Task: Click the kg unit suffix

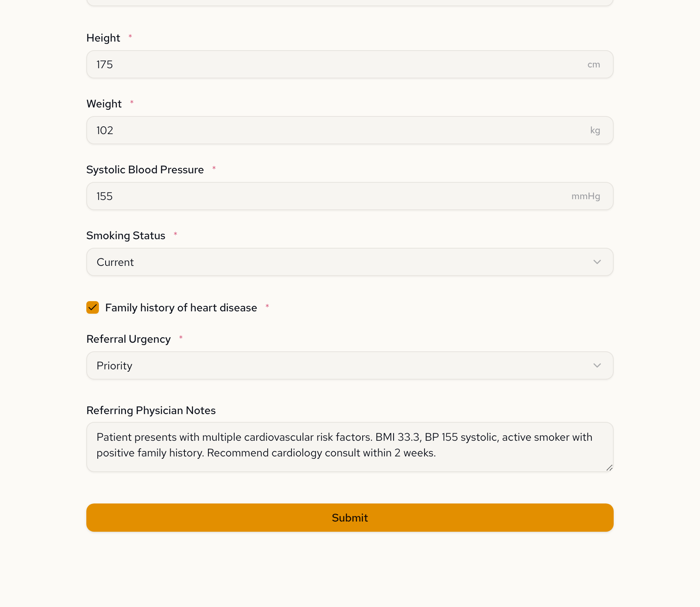Action: [595, 130]
